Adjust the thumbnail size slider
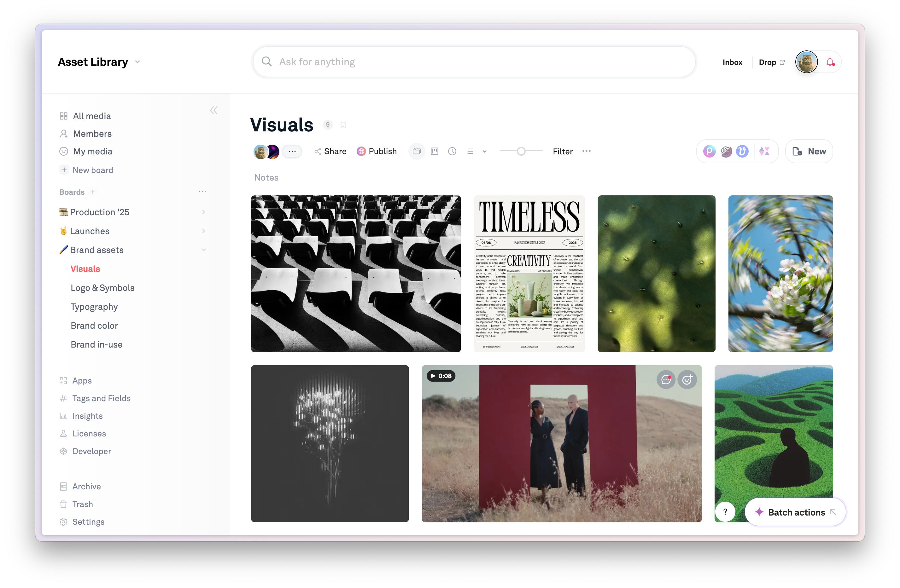Screen dimensions: 900x588 tap(521, 152)
